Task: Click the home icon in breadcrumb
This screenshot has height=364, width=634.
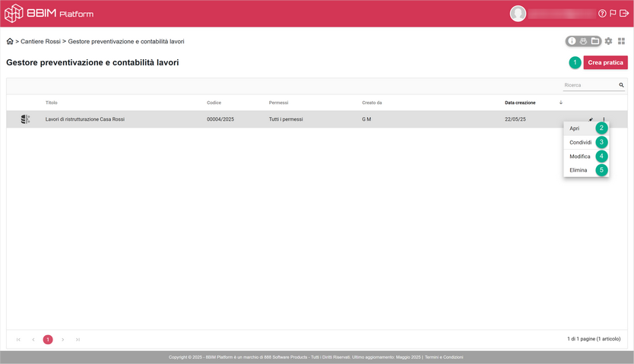Action: click(10, 41)
